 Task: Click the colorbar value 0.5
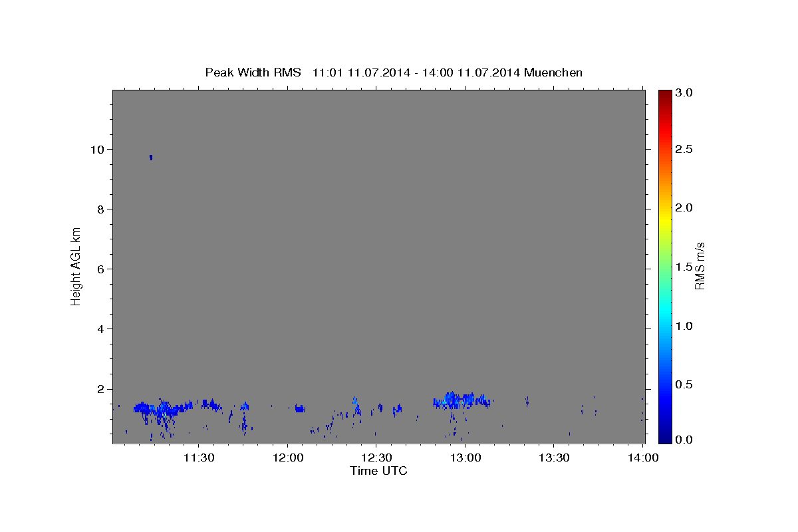pyautogui.click(x=684, y=384)
